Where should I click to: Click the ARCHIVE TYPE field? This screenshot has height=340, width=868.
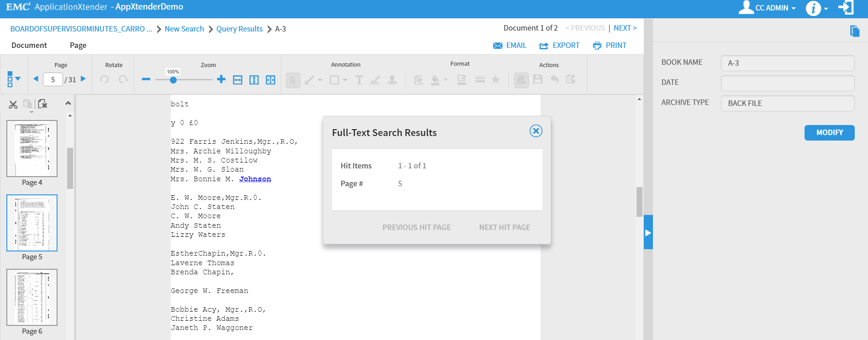point(788,103)
